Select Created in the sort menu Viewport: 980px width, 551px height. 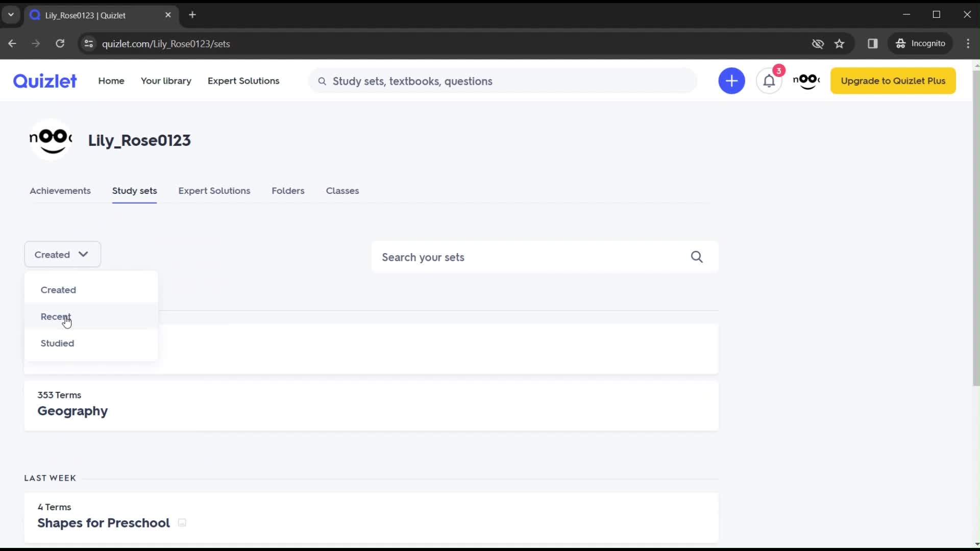91,290
